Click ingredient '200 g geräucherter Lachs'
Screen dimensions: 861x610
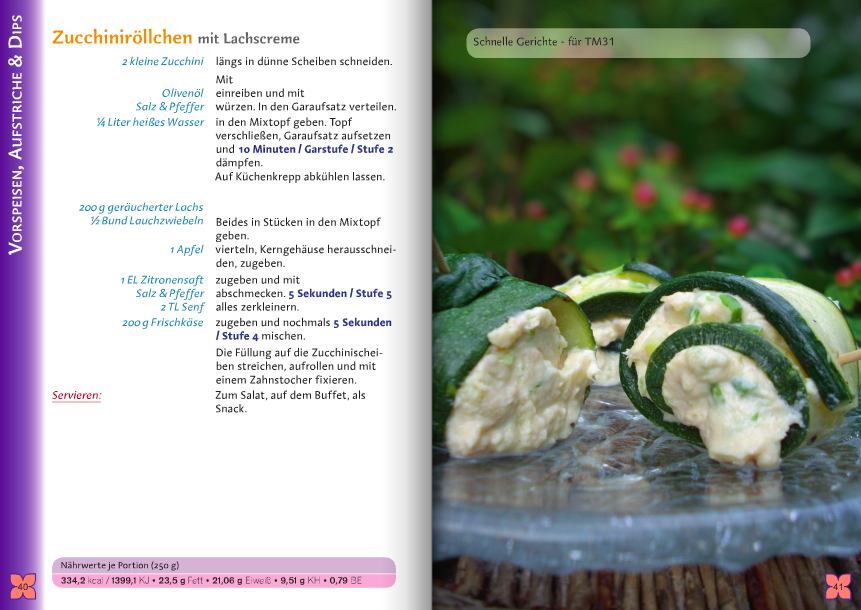[x=141, y=208]
